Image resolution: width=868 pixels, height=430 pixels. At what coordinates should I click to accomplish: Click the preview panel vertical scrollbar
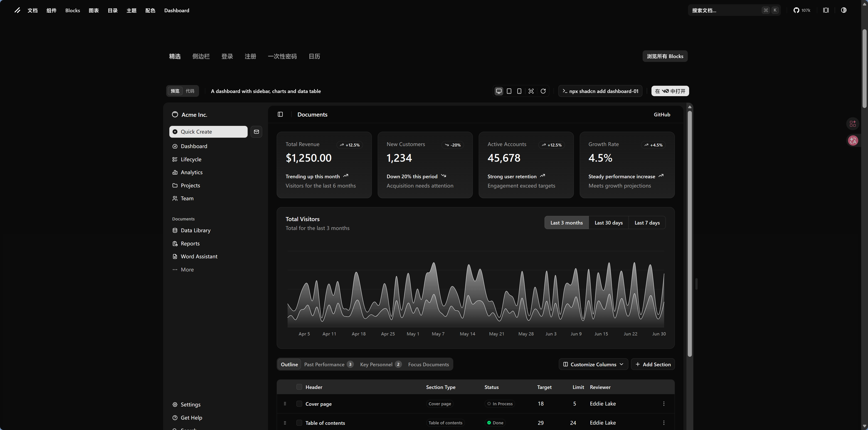pos(689,232)
